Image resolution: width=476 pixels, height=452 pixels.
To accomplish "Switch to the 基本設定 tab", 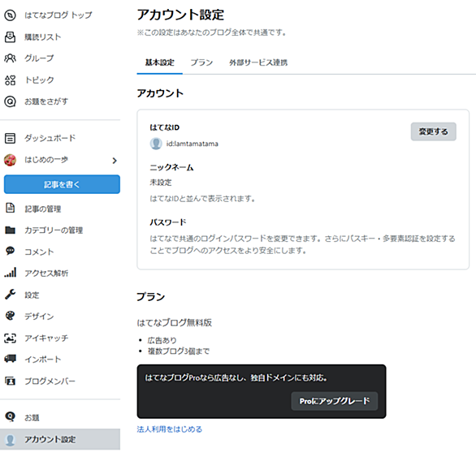I will (160, 62).
